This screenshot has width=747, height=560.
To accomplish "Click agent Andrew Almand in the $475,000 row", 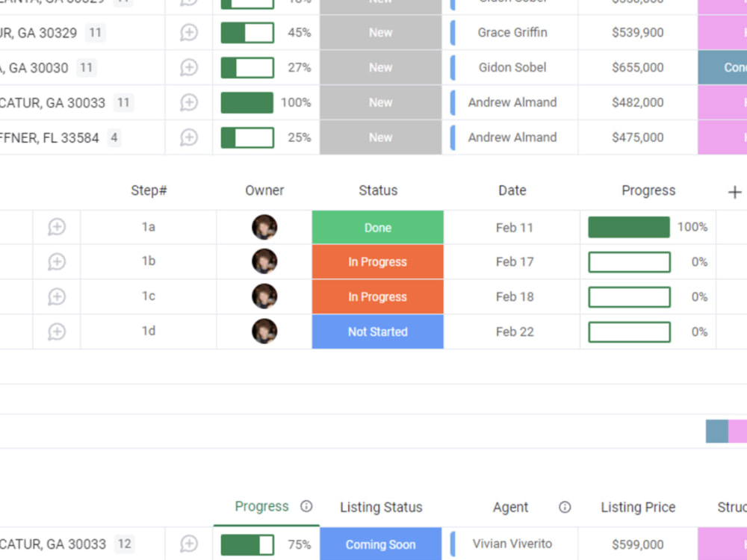I will [512, 137].
